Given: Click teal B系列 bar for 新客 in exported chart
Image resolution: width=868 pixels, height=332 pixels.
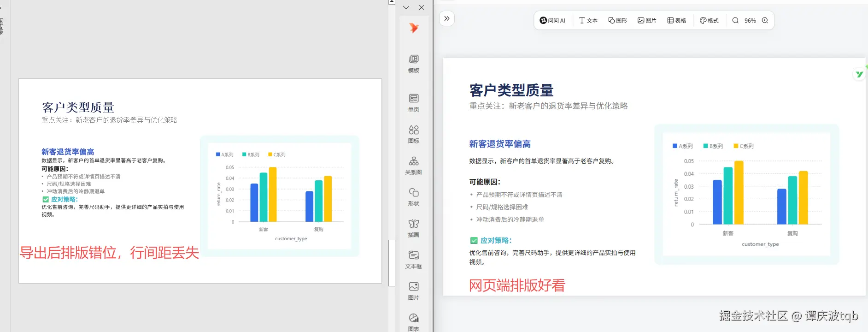Looking at the screenshot, I should (x=264, y=197).
